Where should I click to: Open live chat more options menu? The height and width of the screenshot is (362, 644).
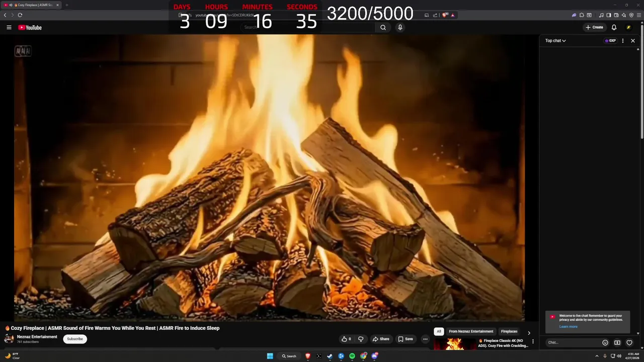point(623,41)
